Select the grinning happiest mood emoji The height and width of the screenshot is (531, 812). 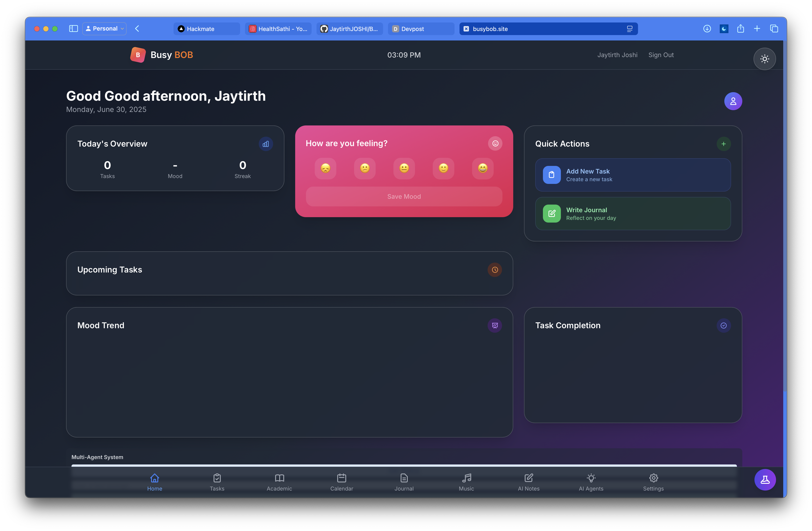click(x=482, y=168)
